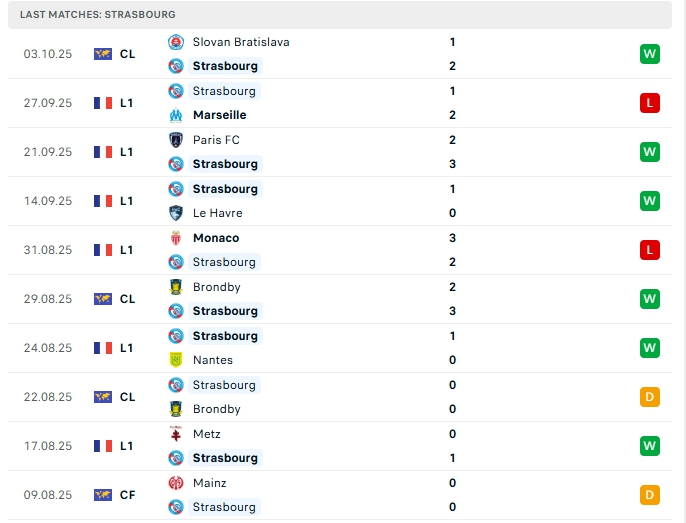The height and width of the screenshot is (523, 686).
Task: Click the French flag on the 27.09.25 match
Action: point(103,103)
